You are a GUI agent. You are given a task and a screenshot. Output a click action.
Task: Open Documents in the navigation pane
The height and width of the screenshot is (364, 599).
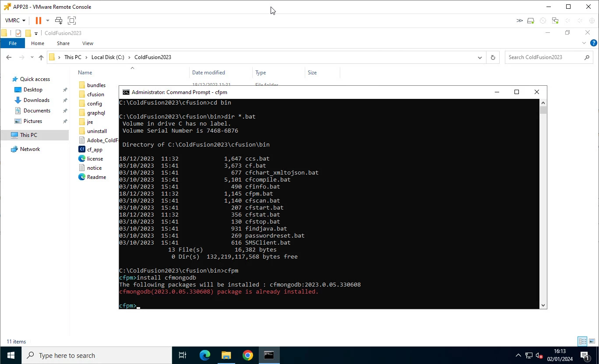point(37,111)
